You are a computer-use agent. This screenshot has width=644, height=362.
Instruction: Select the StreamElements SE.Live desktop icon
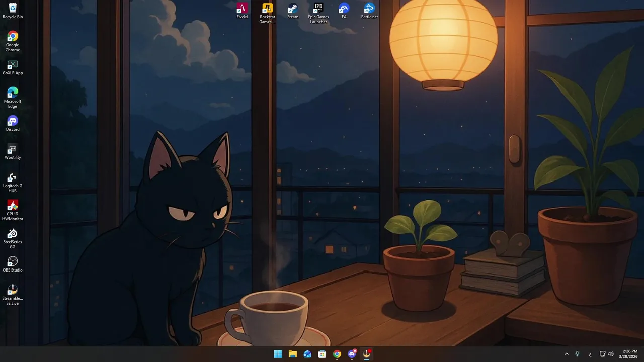click(x=13, y=295)
